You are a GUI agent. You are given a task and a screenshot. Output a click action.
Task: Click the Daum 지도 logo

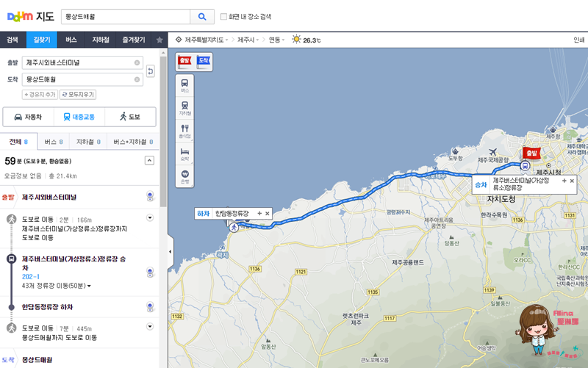[x=31, y=16]
